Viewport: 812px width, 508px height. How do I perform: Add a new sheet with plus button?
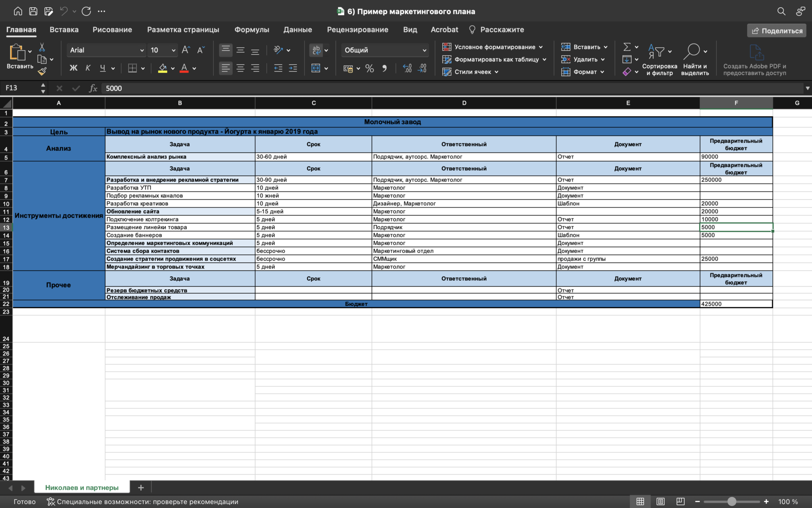click(141, 488)
